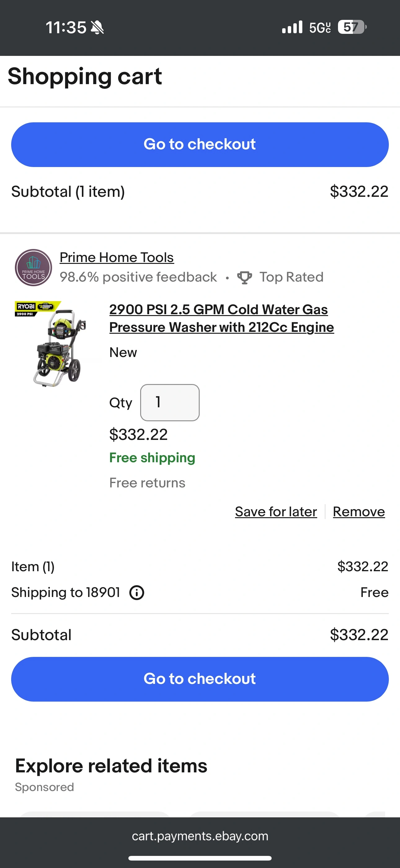Remove the pressure washer from cart
Viewport: 400px width, 868px height.
pyautogui.click(x=359, y=512)
